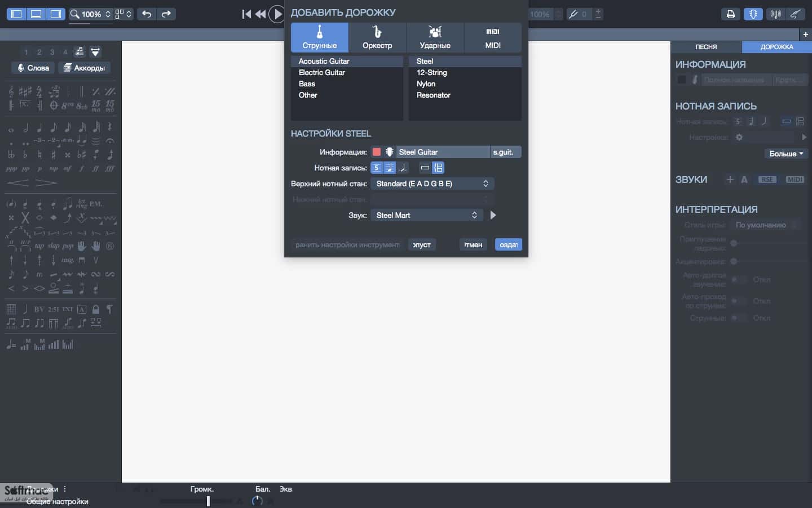Click the cancel button in dialog
Screen dimensions: 812x508
click(473, 244)
